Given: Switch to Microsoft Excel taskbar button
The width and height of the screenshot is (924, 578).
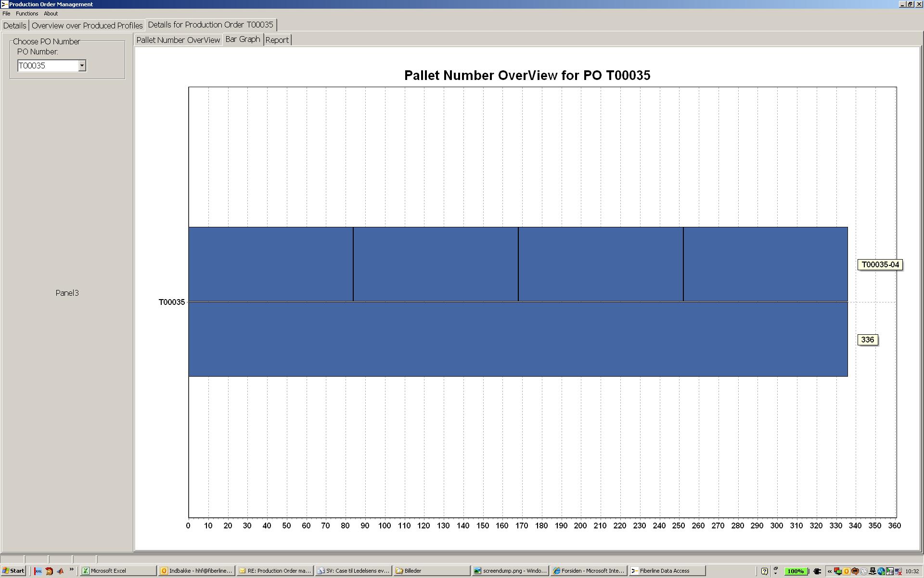Looking at the screenshot, I should 118,571.
